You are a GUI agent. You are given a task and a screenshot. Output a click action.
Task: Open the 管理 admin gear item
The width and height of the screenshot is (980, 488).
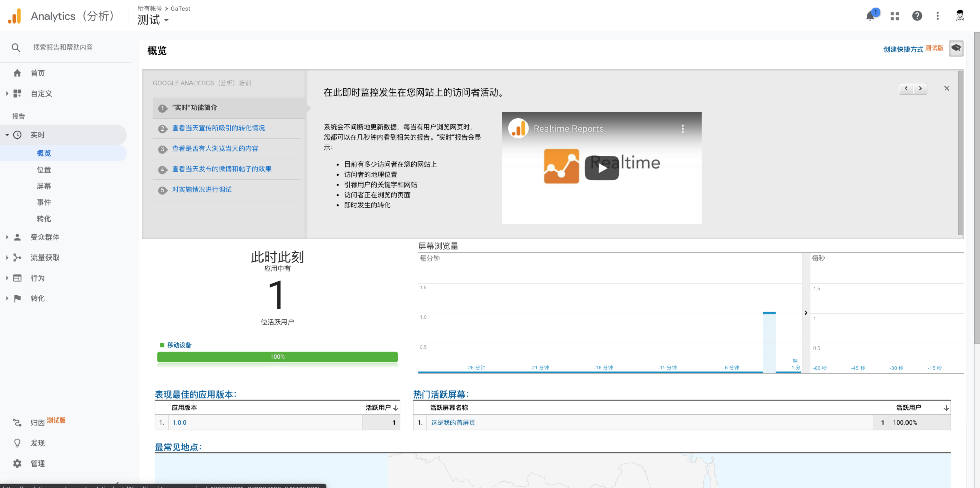pyautogui.click(x=37, y=463)
